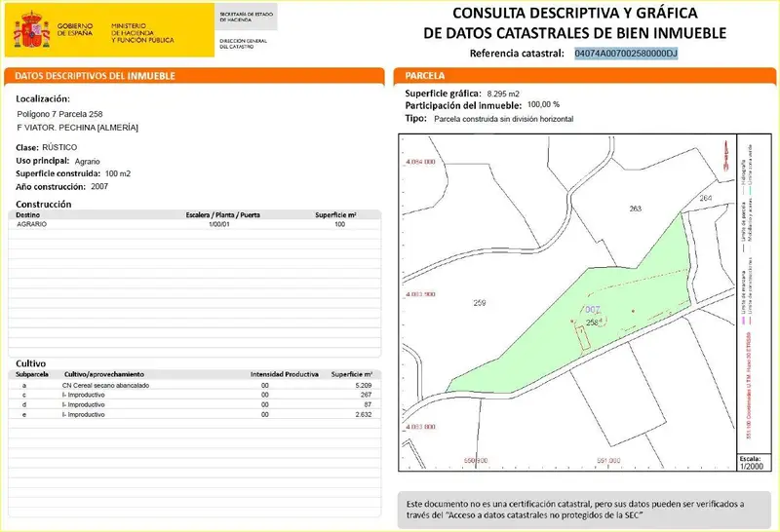780x532 pixels.
Task: Click the construction year '2007'
Action: (x=99, y=186)
